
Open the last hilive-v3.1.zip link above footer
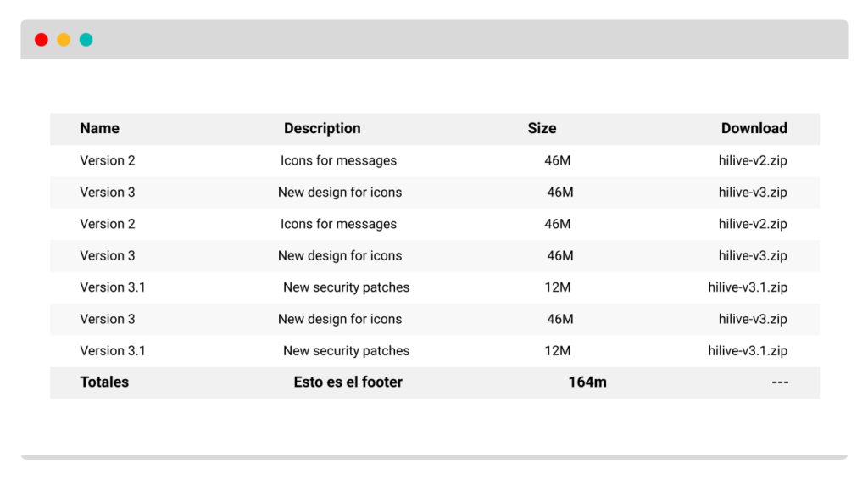(x=748, y=351)
